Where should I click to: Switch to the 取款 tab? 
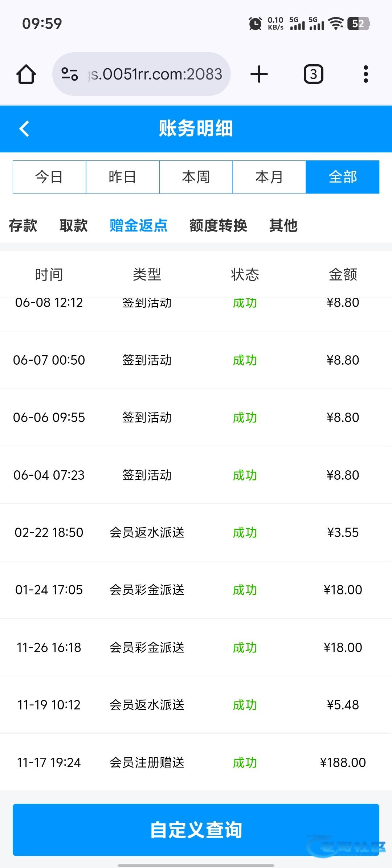pos(74,225)
